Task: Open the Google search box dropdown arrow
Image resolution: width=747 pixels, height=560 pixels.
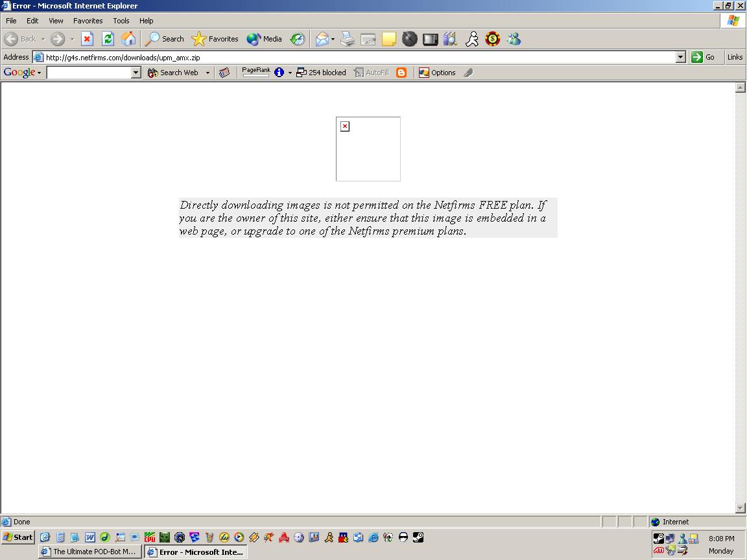Action: [x=136, y=73]
